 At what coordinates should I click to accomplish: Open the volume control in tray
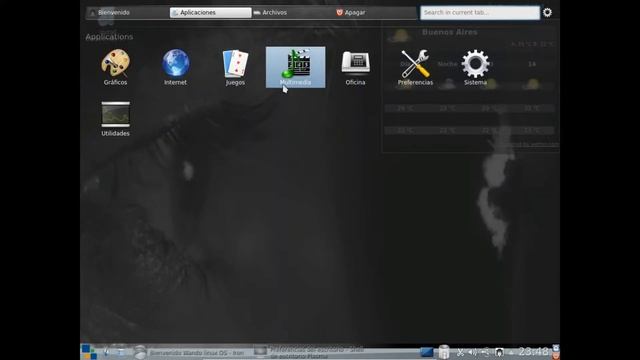[x=472, y=352]
